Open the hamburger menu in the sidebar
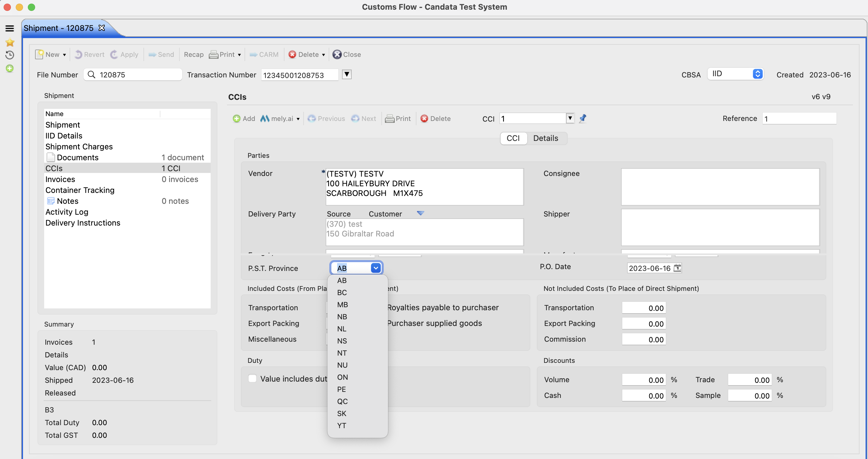Screen dimensions: 868x459 (x=9, y=28)
